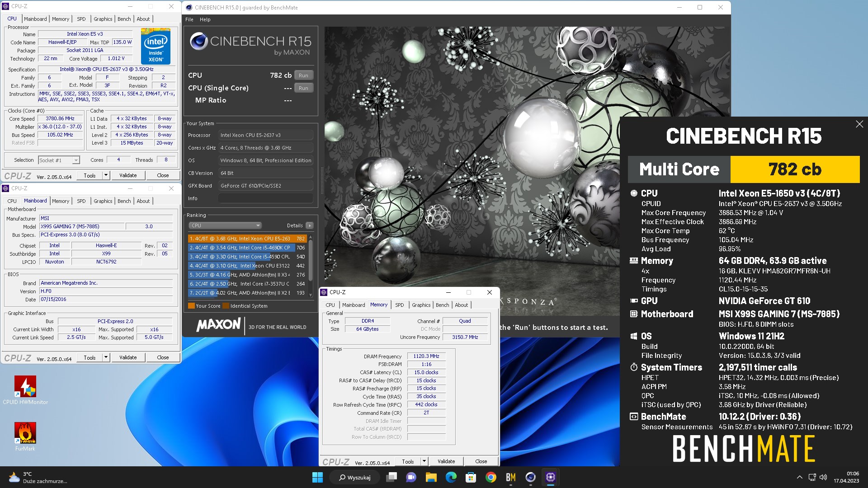This screenshot has width=868, height=488.
Task: Close the BenchMate result overlay
Action: (x=859, y=124)
